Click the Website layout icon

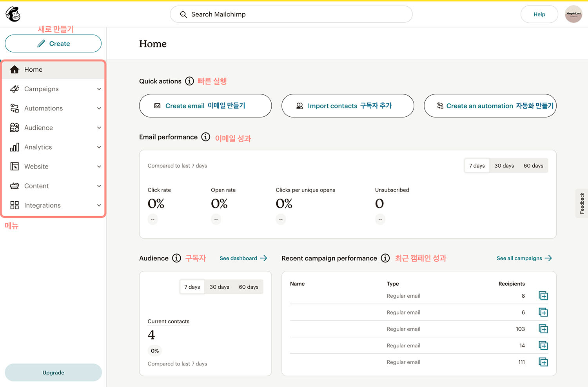point(15,166)
